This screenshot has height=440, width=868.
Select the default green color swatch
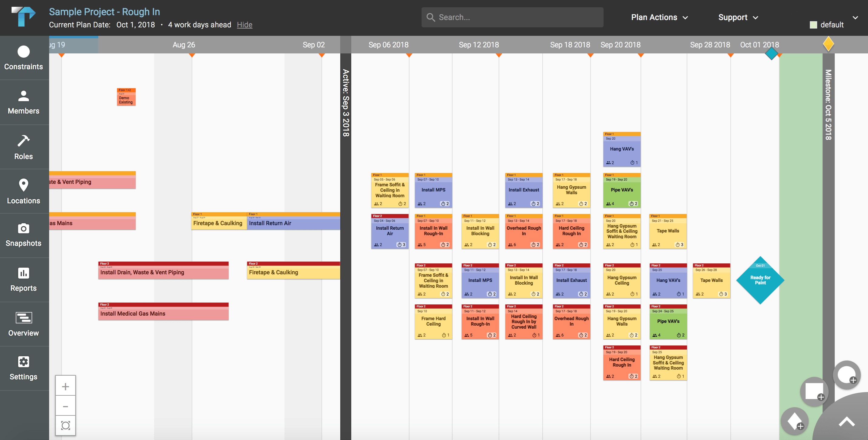coord(814,24)
